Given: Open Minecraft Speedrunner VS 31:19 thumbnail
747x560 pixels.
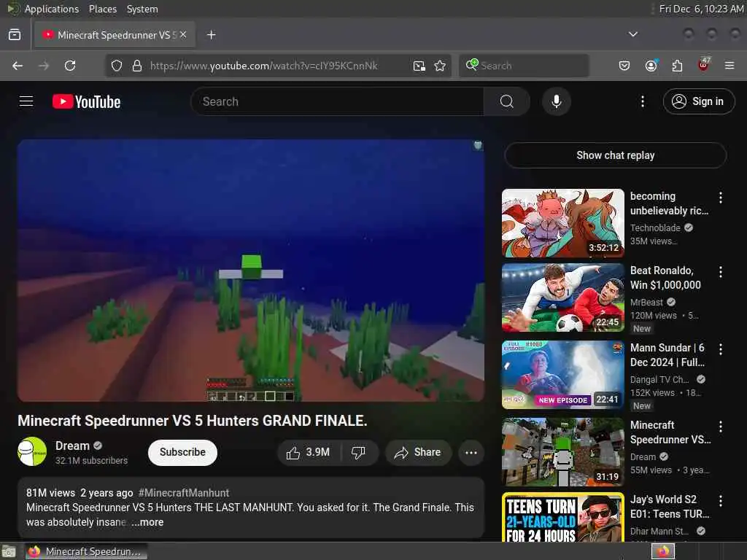Looking at the screenshot, I should (x=562, y=452).
